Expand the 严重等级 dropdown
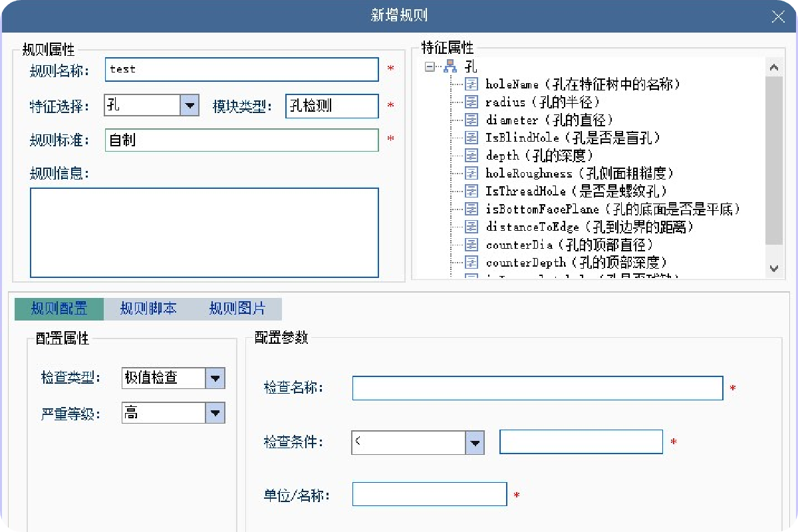Viewport: 798px width, 532px height. (215, 413)
